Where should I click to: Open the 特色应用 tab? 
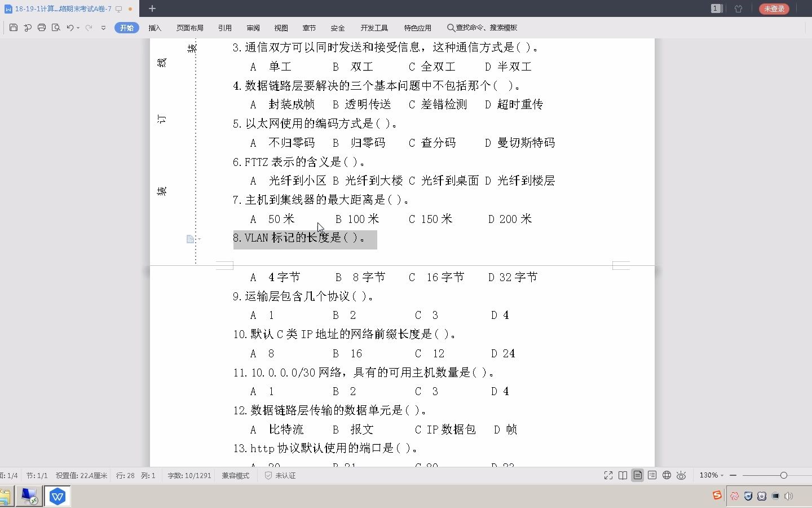[x=418, y=28]
